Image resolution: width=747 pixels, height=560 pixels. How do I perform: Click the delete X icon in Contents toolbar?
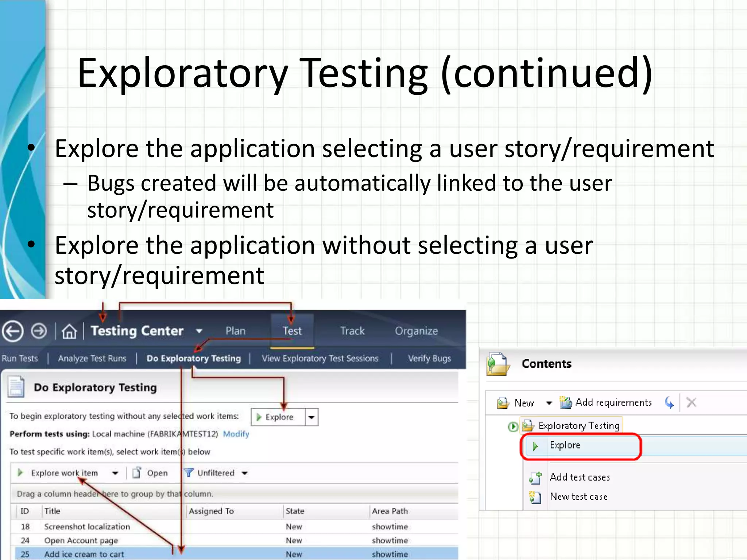[691, 402]
